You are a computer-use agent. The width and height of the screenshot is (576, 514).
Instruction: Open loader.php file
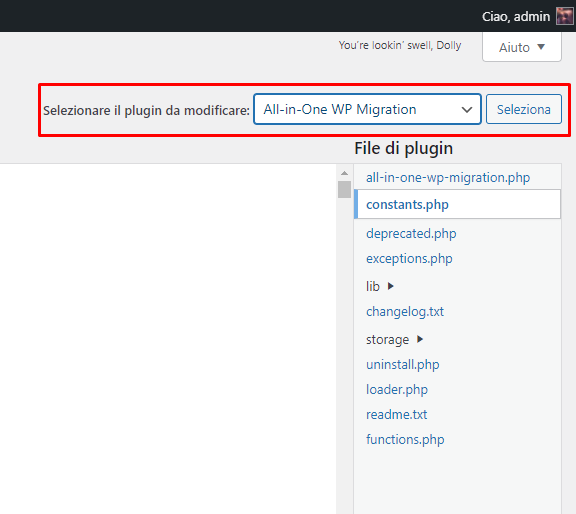pos(397,389)
